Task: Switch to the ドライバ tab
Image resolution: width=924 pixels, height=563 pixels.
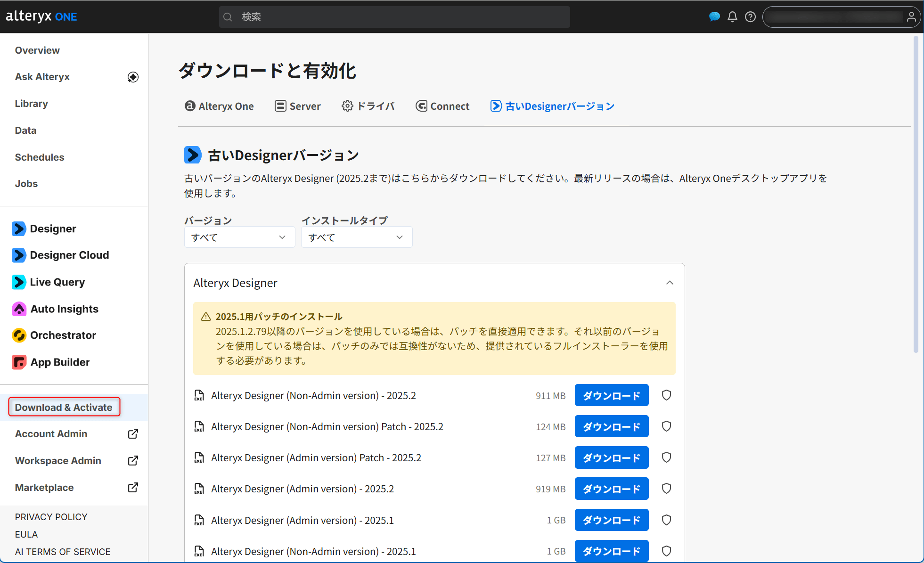Action: [x=368, y=106]
